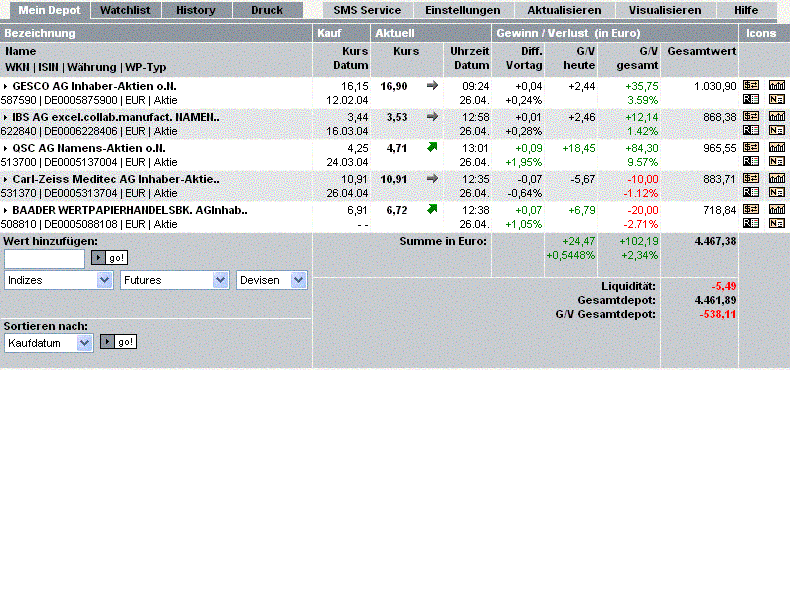Screen dimensions: 800x600
Task: Expand the IBS AG row triangle
Action: click(x=5, y=118)
